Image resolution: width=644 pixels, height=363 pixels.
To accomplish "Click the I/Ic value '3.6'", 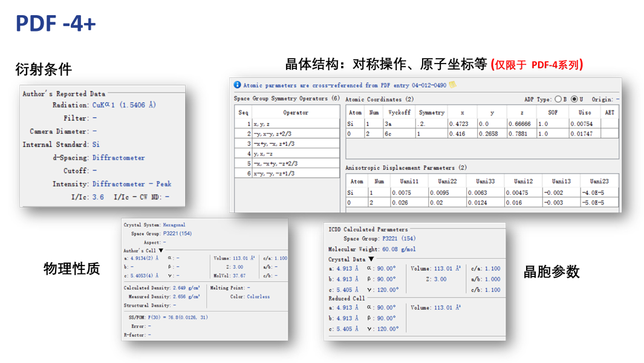I will (98, 197).
